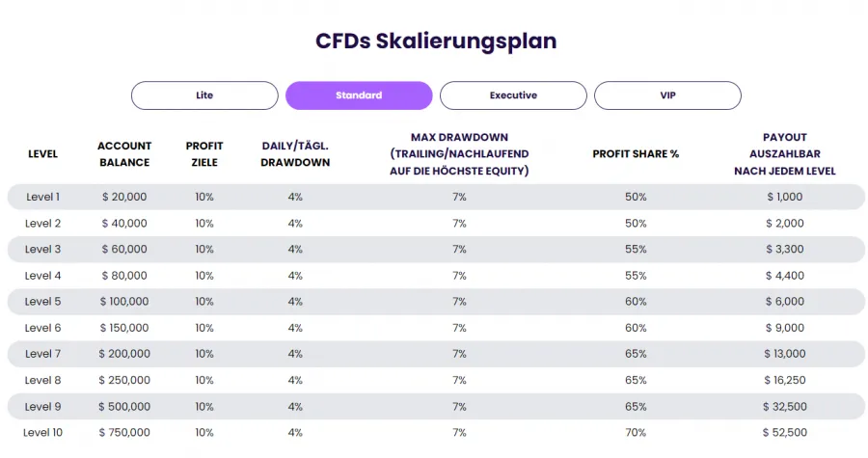Click the Profit Share % column header
Image resolution: width=868 pixels, height=458 pixels.
click(x=636, y=154)
